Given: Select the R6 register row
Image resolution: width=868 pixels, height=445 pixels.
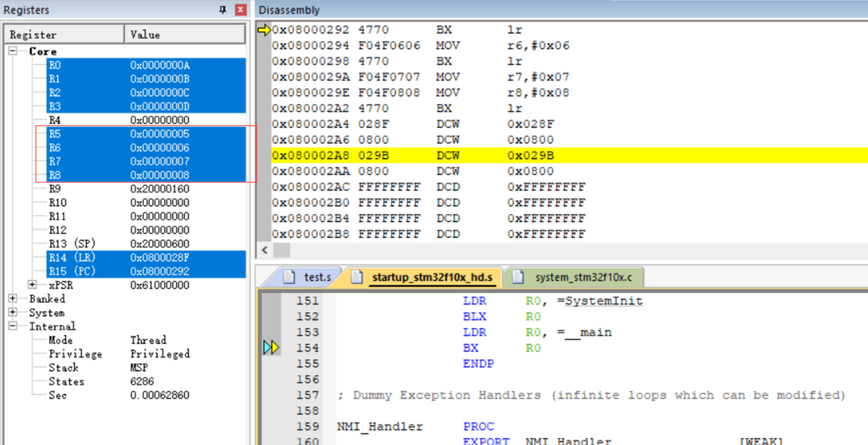Looking at the screenshot, I should pyautogui.click(x=146, y=148).
